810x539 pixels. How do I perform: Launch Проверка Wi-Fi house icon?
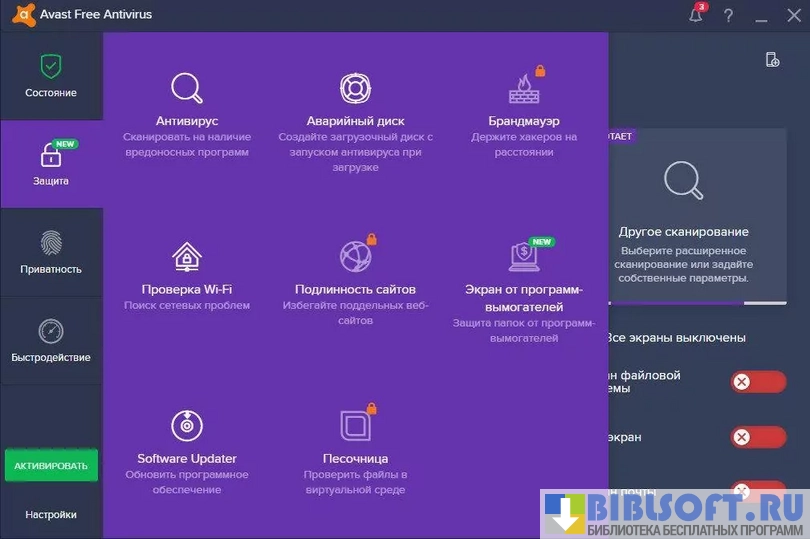[x=186, y=257]
